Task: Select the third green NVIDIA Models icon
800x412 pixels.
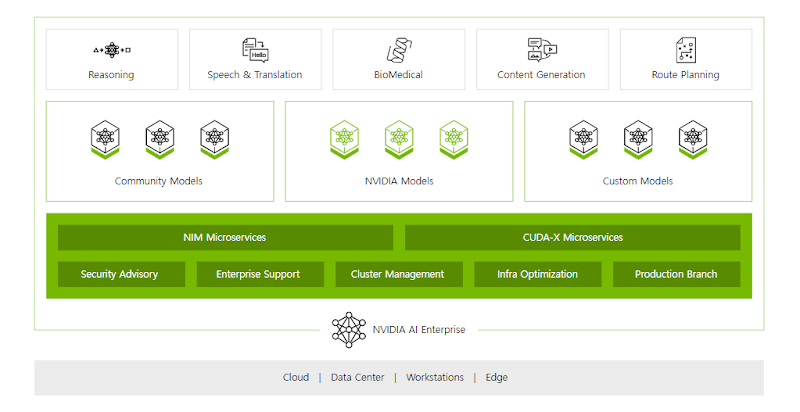Action: (454, 140)
